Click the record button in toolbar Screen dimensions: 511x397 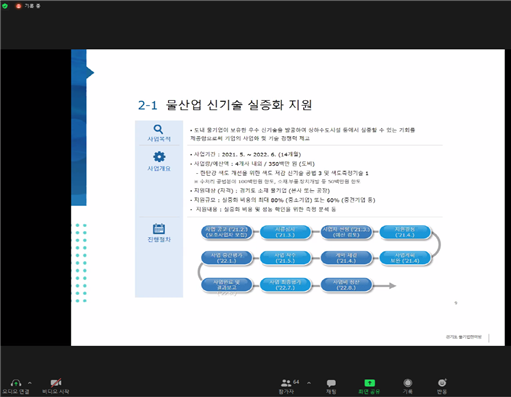click(408, 383)
